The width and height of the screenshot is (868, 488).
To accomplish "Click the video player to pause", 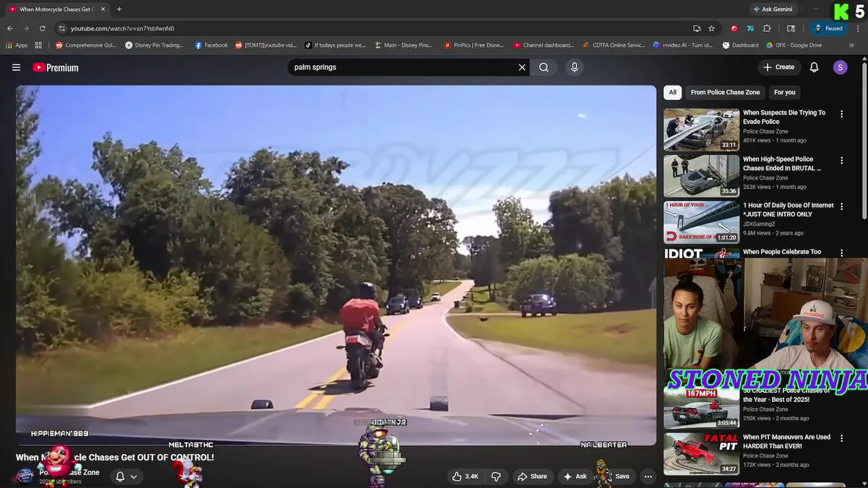I will coord(336,265).
